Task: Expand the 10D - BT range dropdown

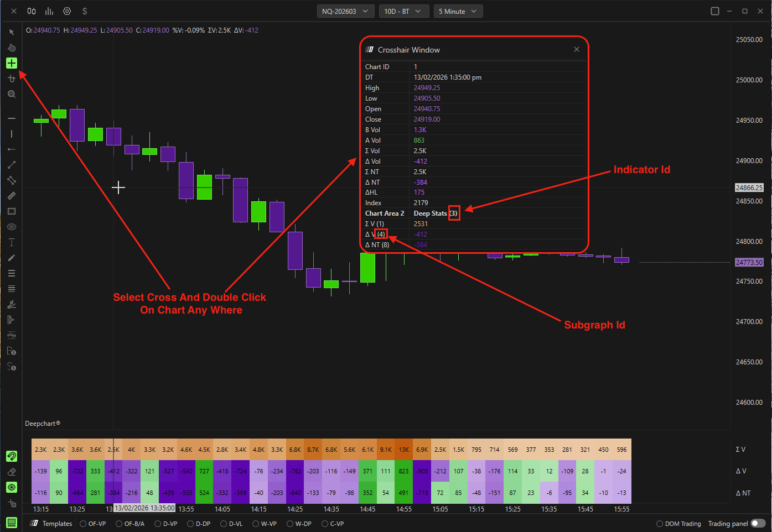Action: (403, 11)
